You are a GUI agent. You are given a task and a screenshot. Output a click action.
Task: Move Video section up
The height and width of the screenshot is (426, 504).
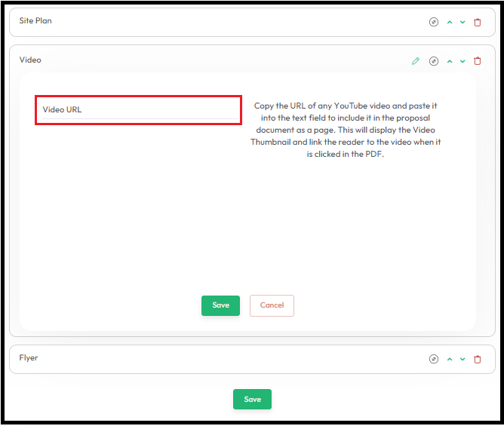(x=450, y=61)
